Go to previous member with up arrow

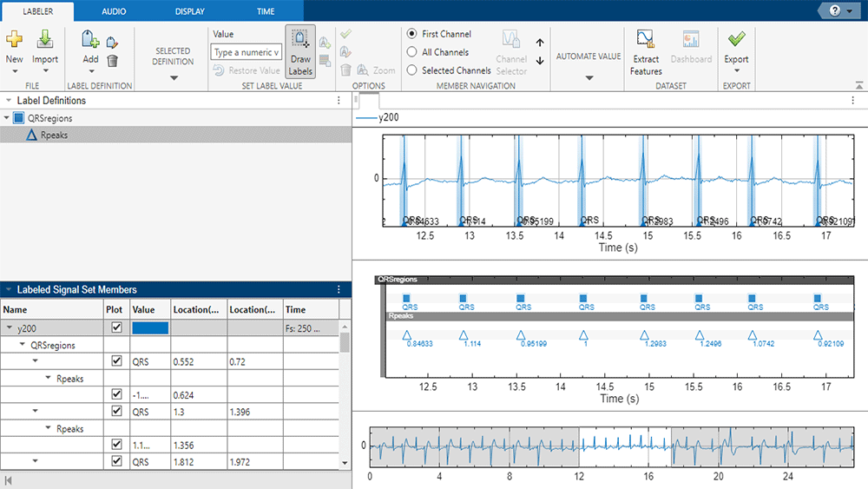[540, 43]
